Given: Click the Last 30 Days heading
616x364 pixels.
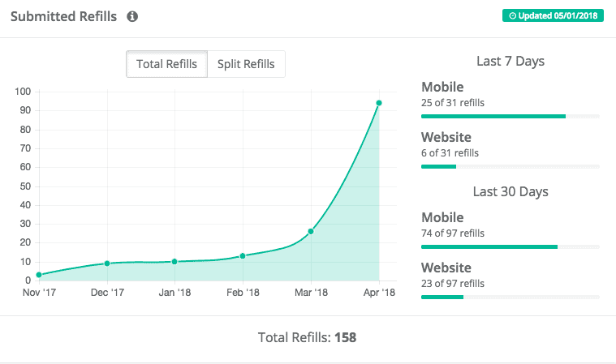Looking at the screenshot, I should click(x=510, y=192).
